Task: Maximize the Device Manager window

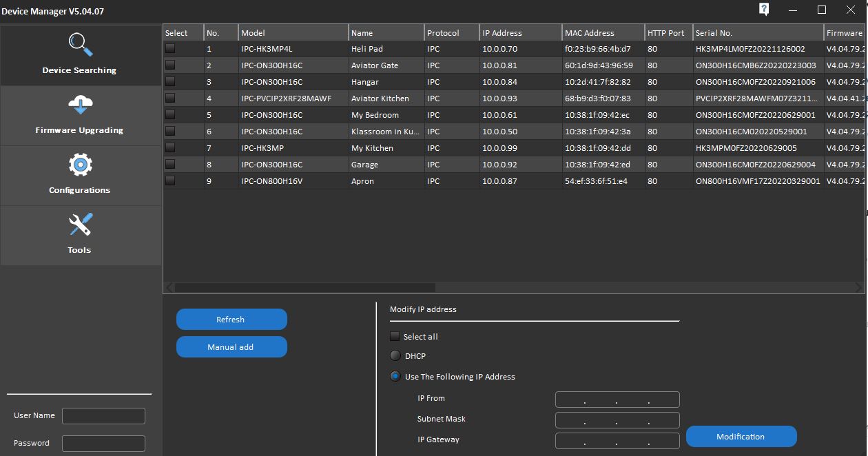Action: 822,10
